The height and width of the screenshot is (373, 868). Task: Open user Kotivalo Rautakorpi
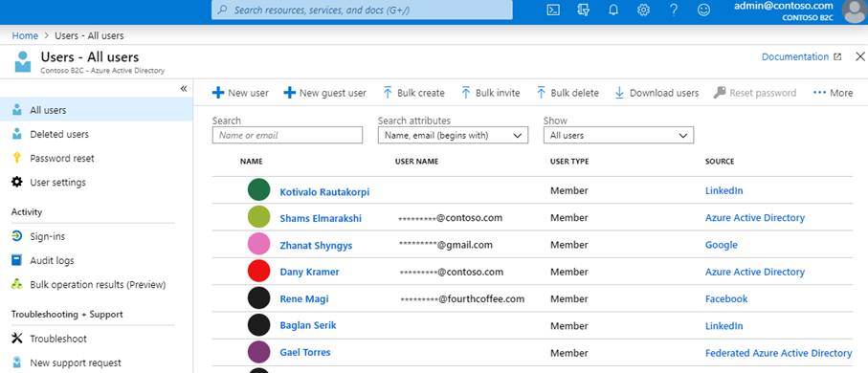[x=324, y=192]
